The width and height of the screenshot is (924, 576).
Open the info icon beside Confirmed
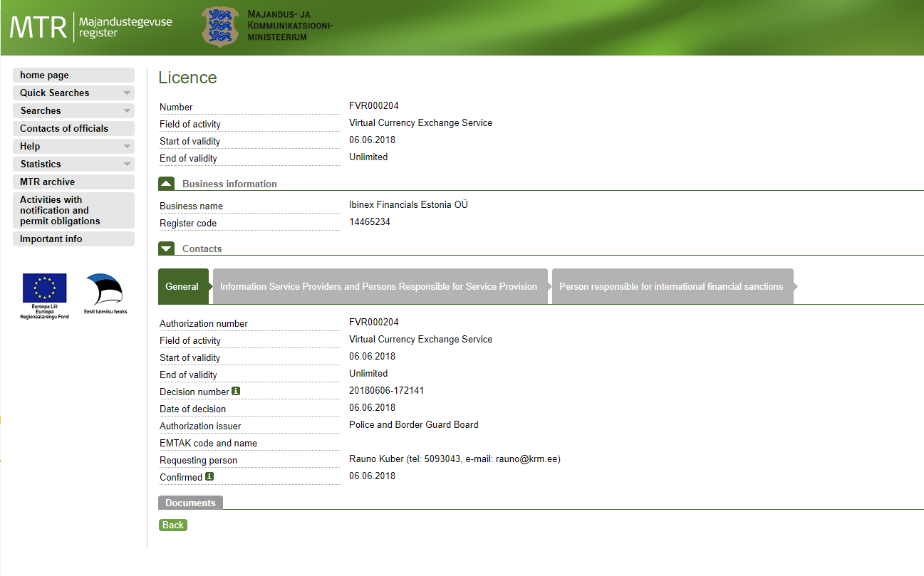[x=209, y=476]
